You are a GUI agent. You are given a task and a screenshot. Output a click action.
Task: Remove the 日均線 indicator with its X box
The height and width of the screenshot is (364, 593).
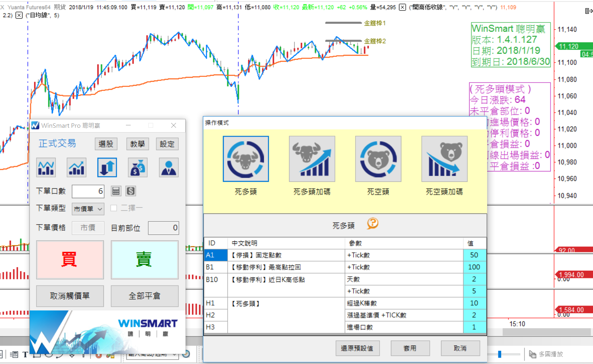tap(19, 15)
